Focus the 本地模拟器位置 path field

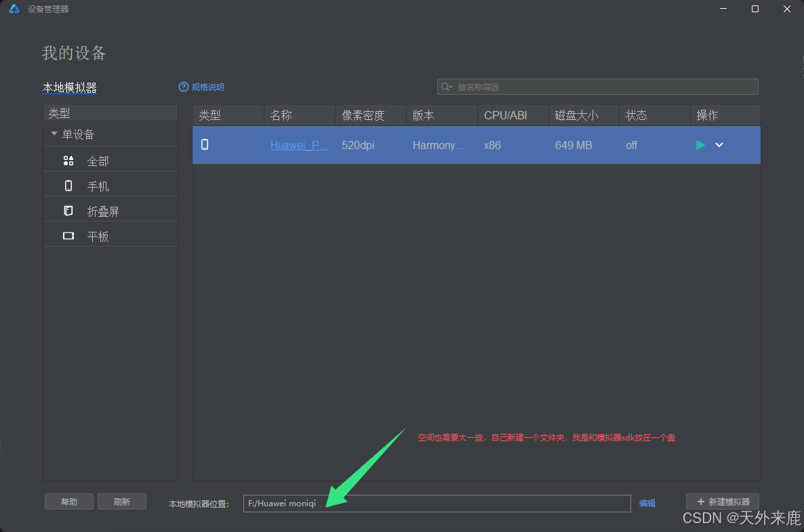[x=437, y=504]
